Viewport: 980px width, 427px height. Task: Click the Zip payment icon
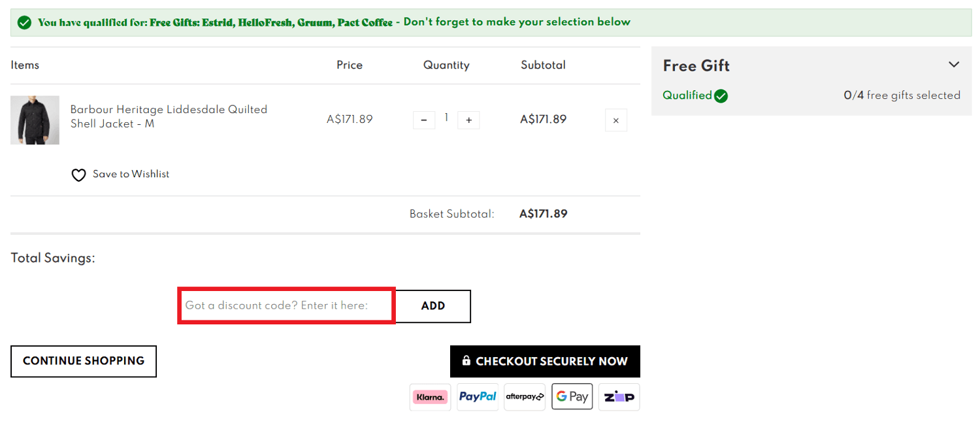click(619, 397)
